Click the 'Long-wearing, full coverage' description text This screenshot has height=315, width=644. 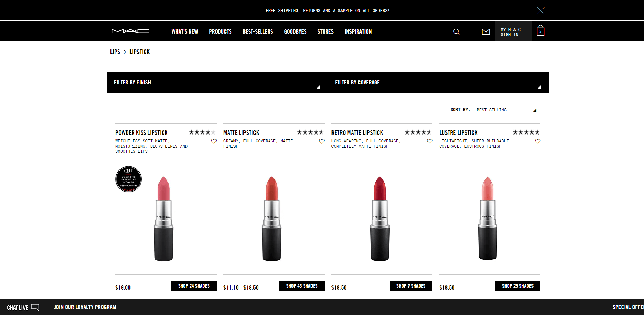(366, 143)
